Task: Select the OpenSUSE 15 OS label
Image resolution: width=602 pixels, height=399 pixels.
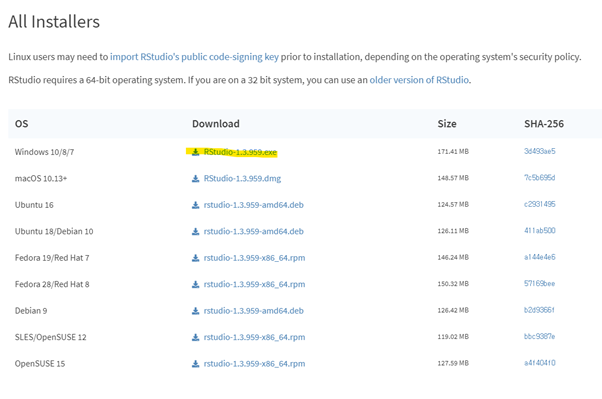Action: tap(40, 364)
